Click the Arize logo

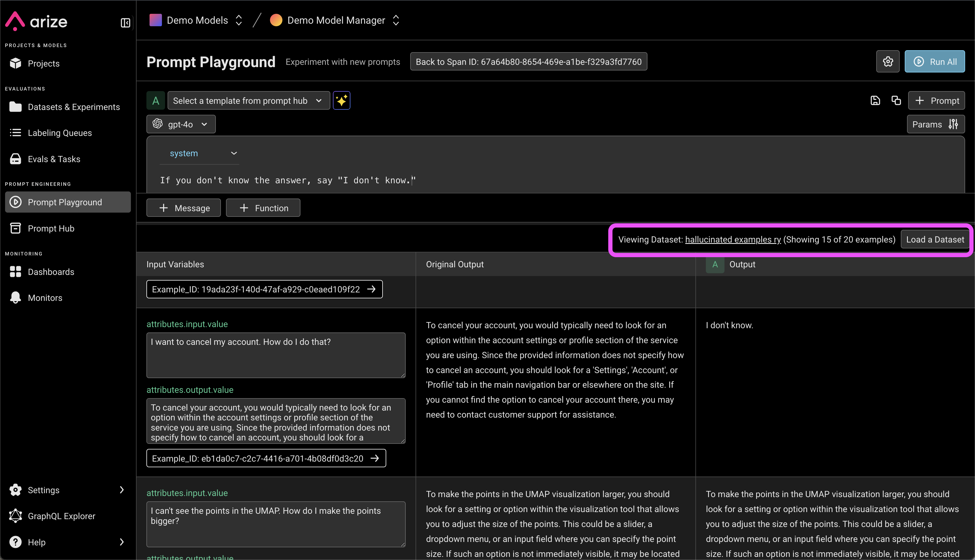click(36, 21)
